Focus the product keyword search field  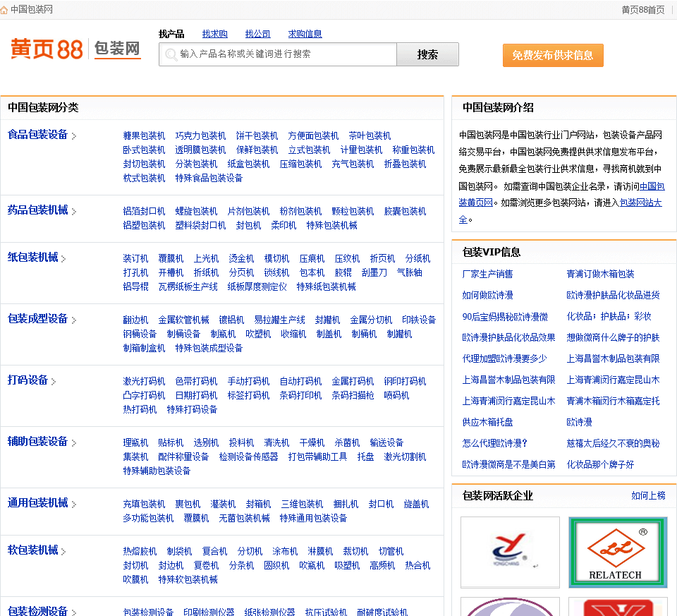tap(278, 54)
